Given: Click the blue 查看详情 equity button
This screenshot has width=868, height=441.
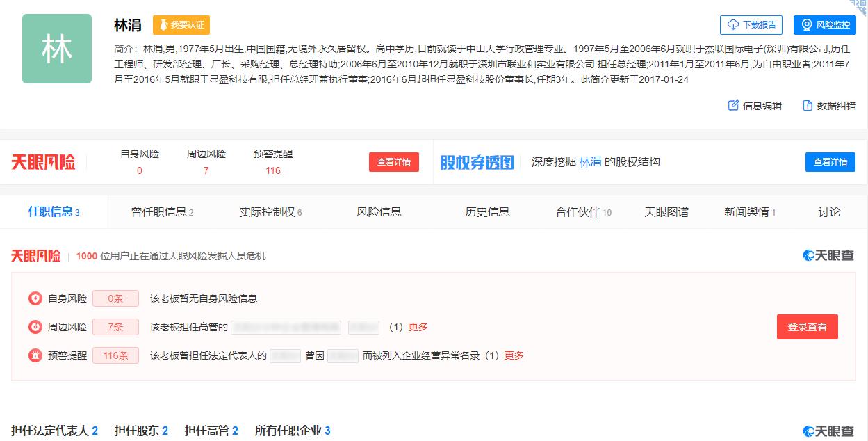Looking at the screenshot, I should pyautogui.click(x=830, y=162).
